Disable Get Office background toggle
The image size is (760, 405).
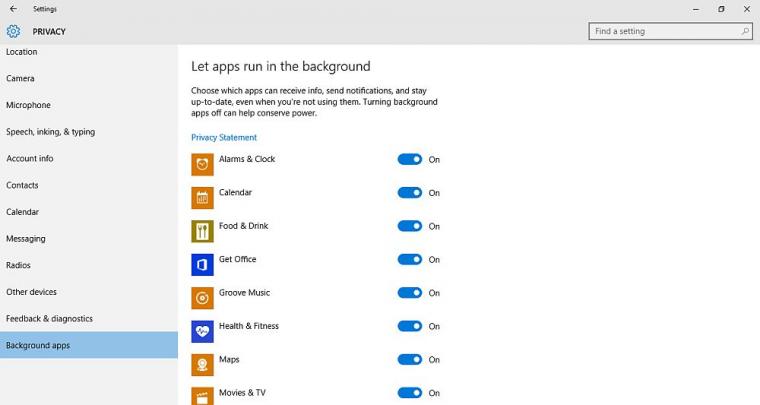tap(410, 260)
